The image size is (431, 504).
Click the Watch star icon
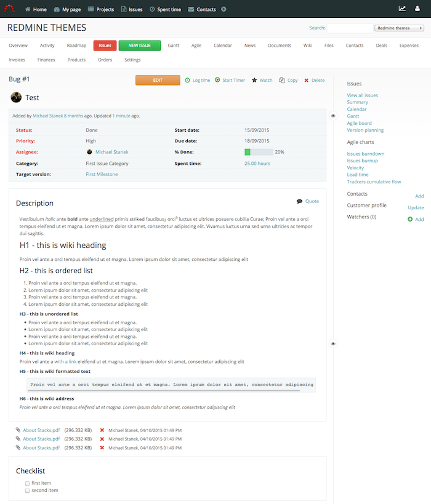(x=254, y=80)
